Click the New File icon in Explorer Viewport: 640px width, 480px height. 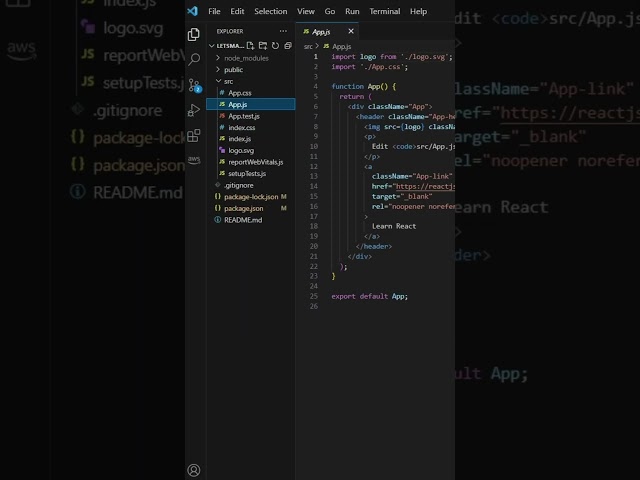coord(250,45)
